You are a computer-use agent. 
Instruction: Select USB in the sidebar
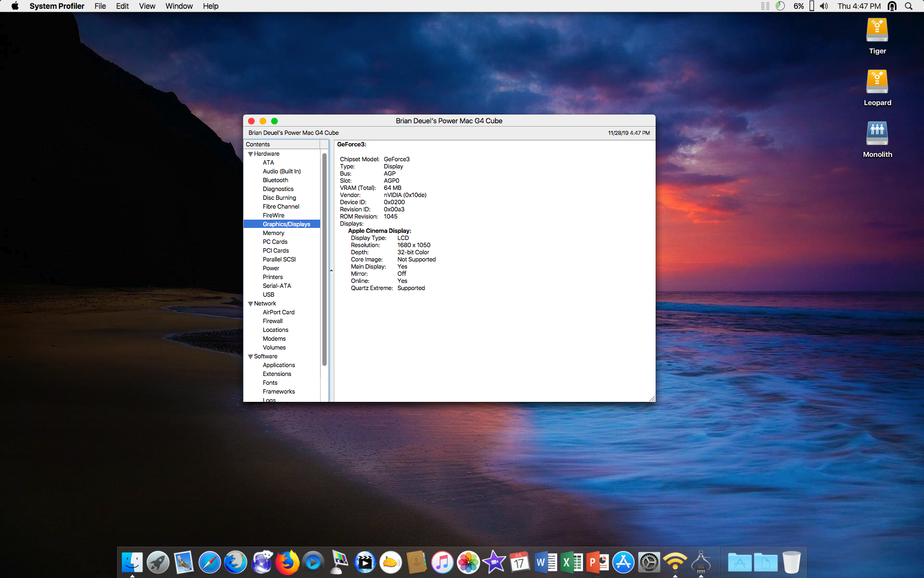coord(268,295)
